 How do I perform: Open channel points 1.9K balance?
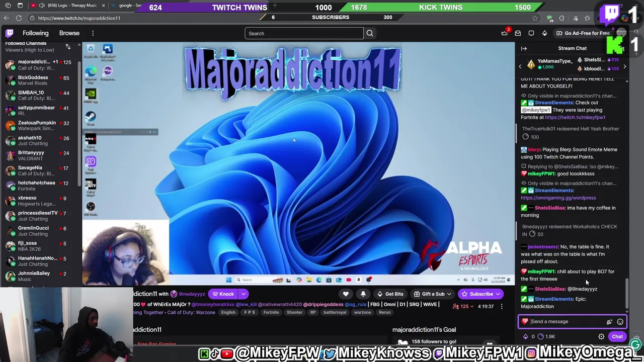(x=546, y=337)
